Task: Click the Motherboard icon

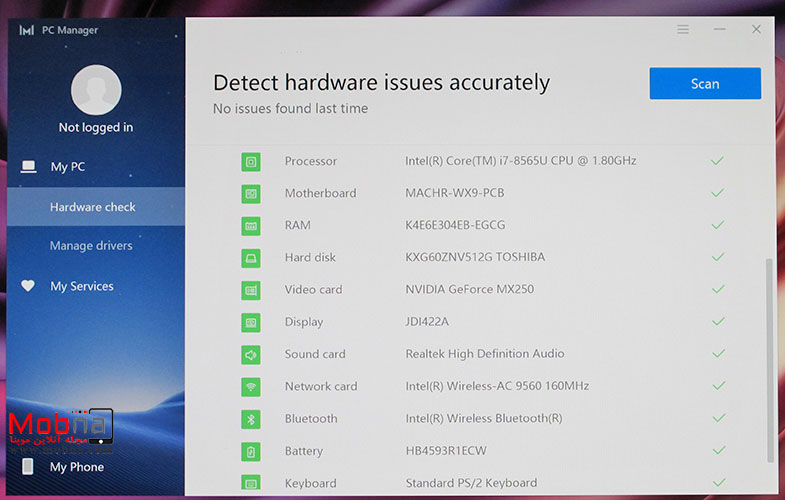Action: 251,193
